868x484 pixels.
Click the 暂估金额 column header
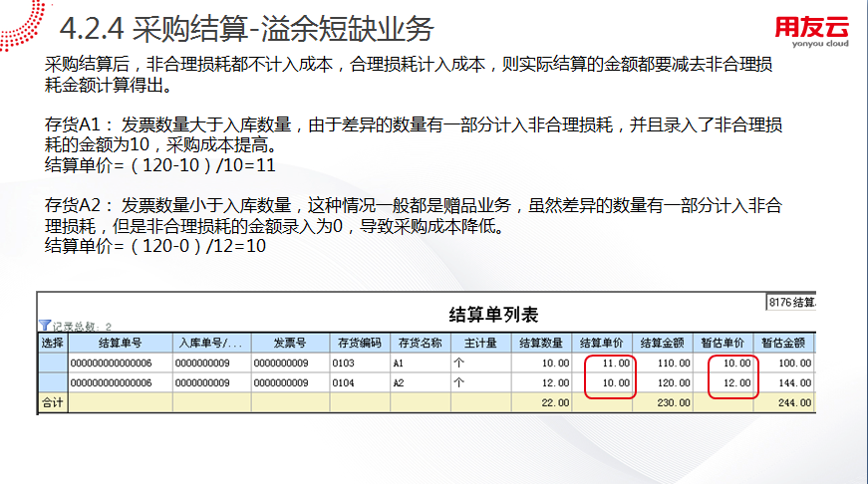783,343
